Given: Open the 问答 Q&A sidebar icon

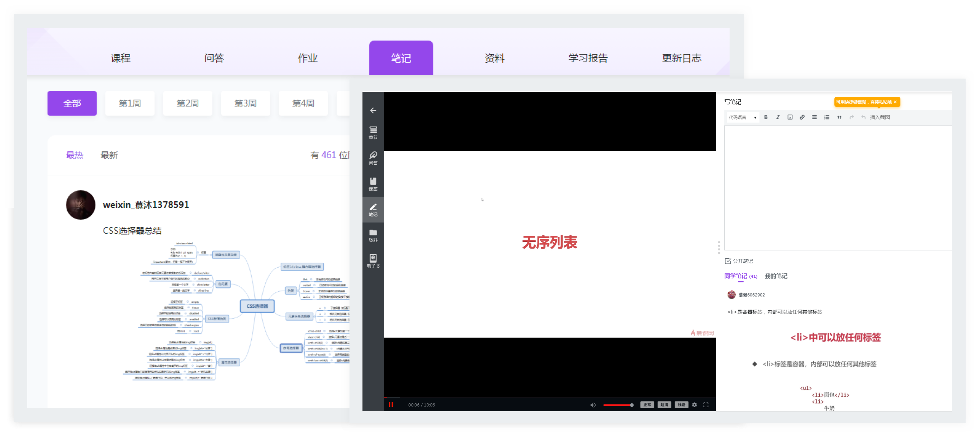Looking at the screenshot, I should coord(373,158).
